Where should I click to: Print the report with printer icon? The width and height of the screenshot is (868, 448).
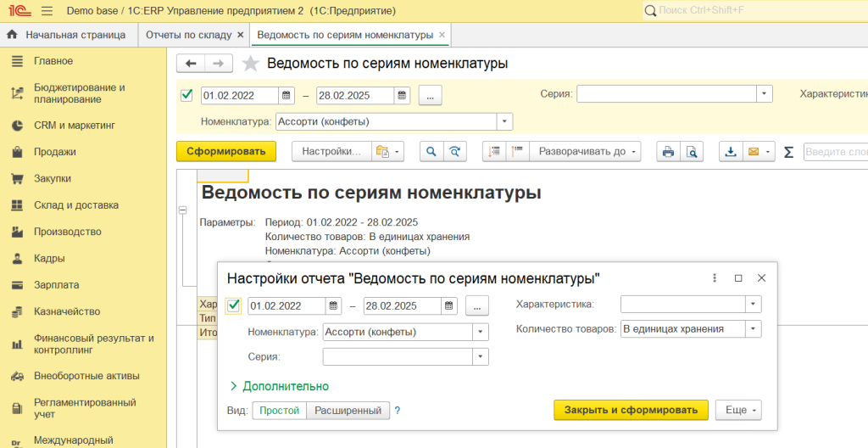click(x=668, y=151)
